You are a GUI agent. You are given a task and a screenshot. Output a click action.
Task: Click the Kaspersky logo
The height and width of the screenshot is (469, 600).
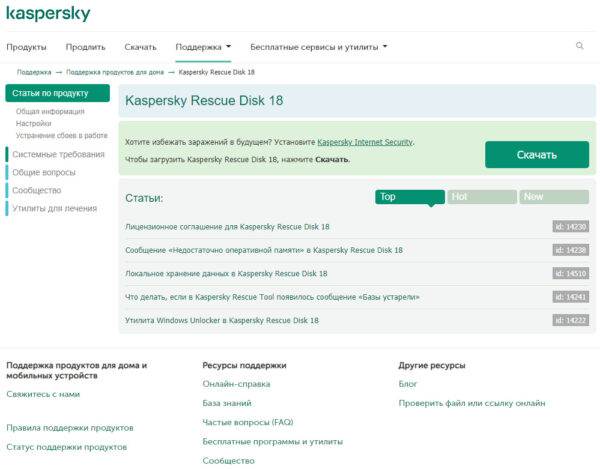tap(48, 13)
